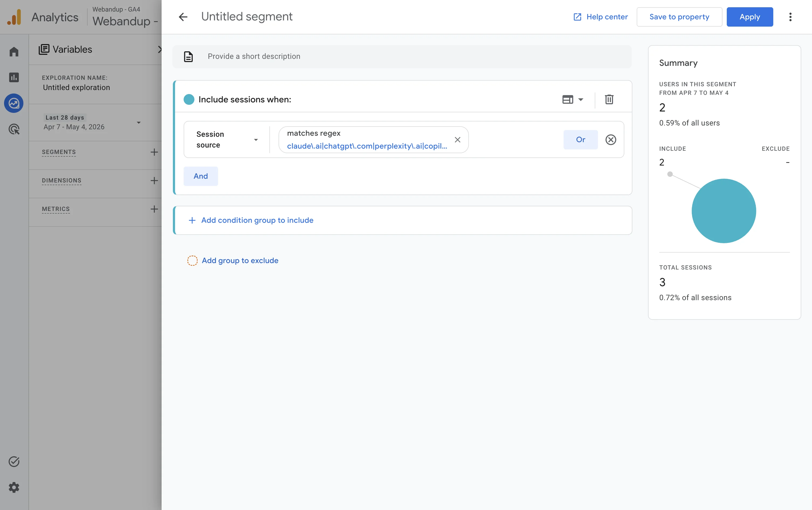Open Advertising icon in sidebar
The width and height of the screenshot is (812, 510).
pos(14,129)
